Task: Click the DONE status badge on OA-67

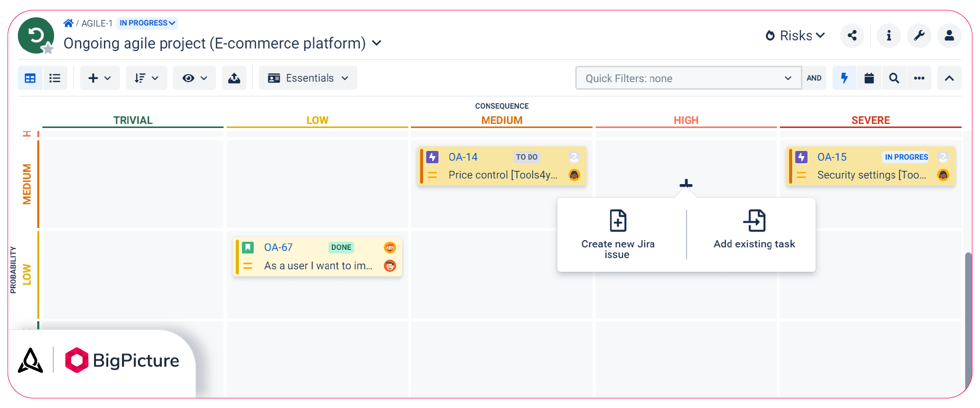Action: [x=341, y=247]
